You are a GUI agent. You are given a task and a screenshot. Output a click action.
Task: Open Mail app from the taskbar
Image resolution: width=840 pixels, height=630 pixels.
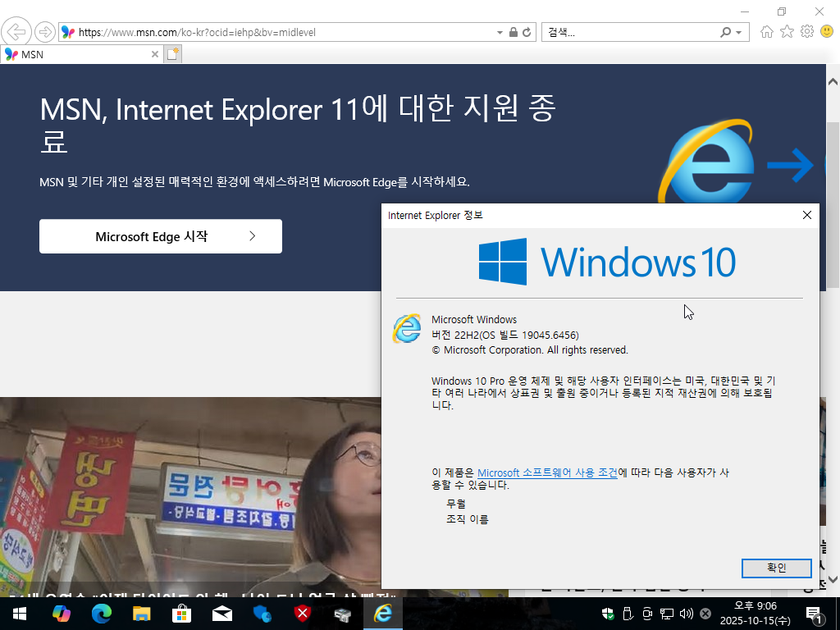(221, 614)
